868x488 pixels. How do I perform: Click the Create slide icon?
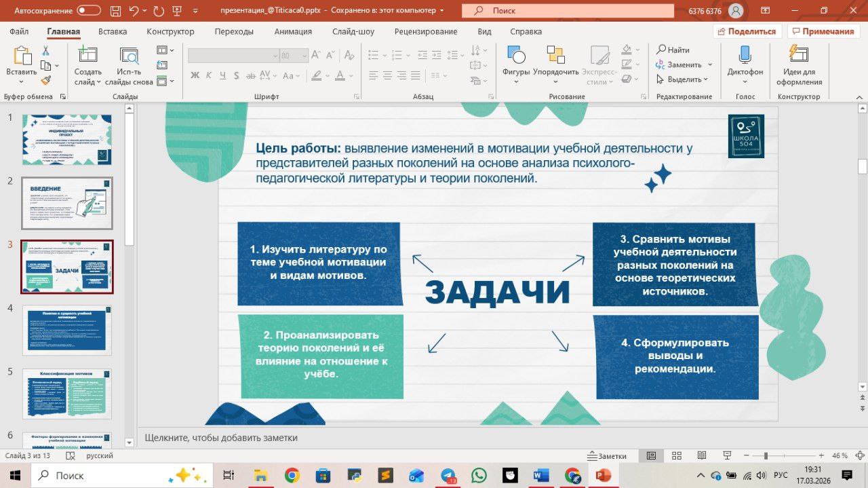point(88,56)
